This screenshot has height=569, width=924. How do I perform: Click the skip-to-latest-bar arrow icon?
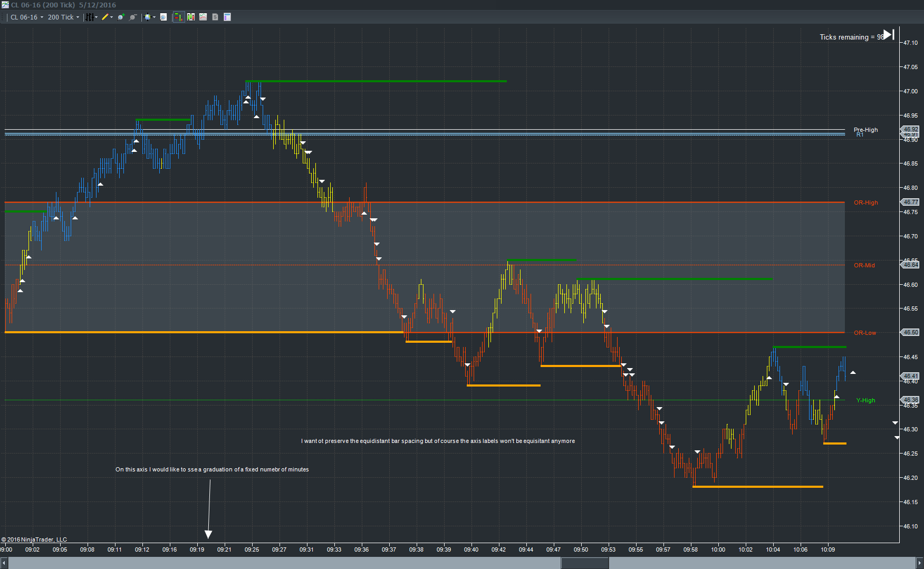[x=889, y=35]
